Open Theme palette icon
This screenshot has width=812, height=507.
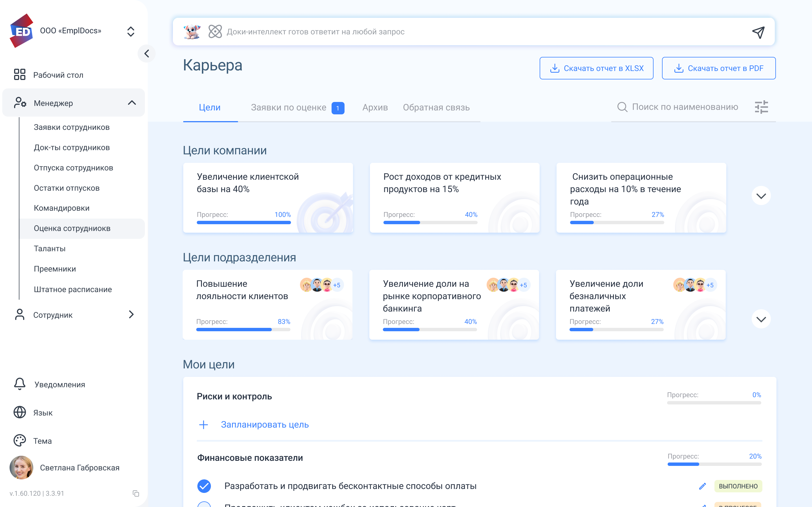pos(20,440)
